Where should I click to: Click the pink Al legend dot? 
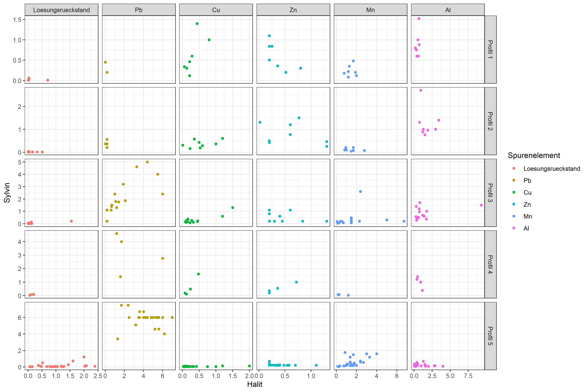[x=514, y=228]
